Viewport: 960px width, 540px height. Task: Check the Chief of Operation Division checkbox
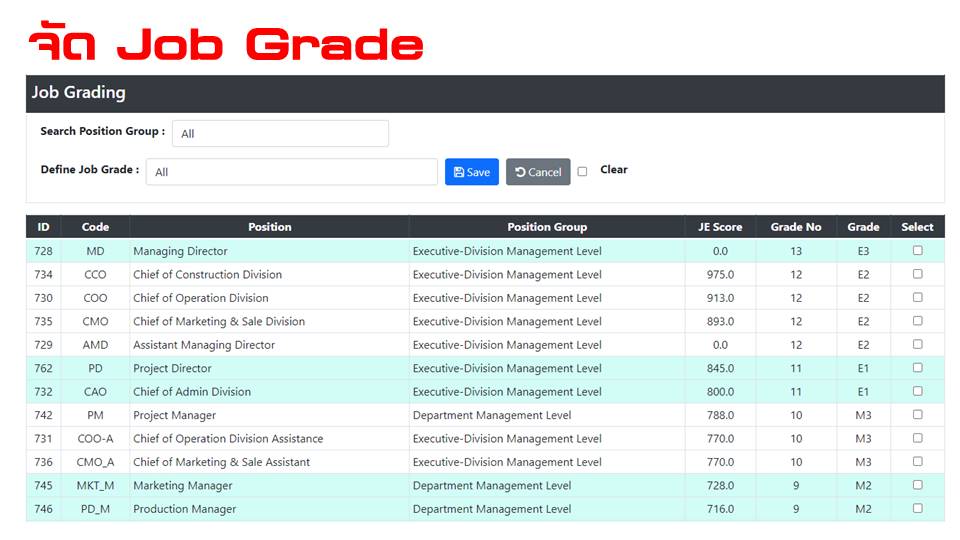[x=917, y=297]
